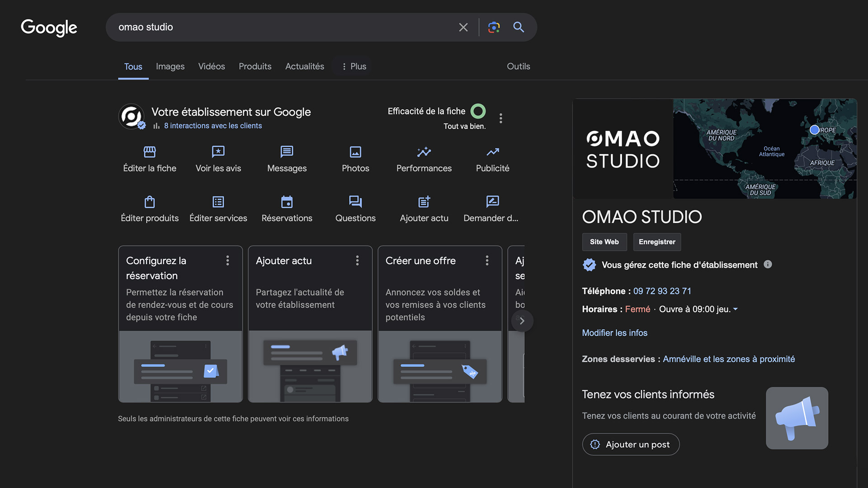Open Éditer services list icon
868x488 pixels.
[218, 202]
